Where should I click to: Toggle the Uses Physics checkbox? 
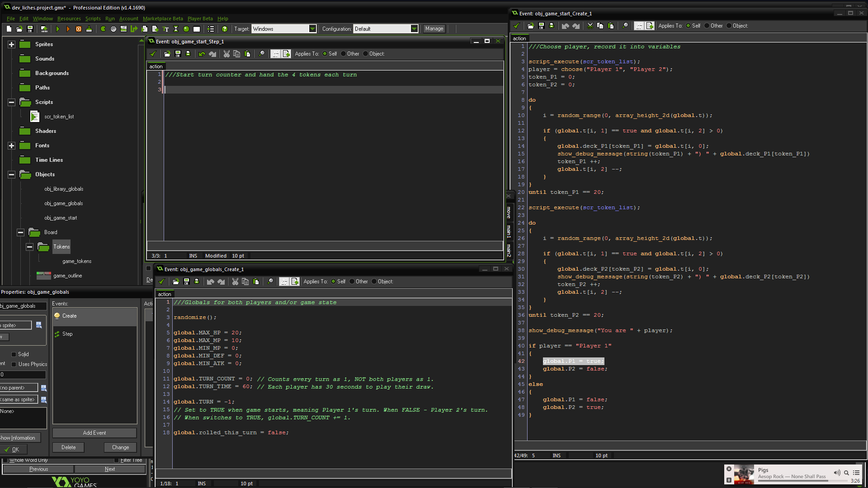pyautogui.click(x=14, y=364)
